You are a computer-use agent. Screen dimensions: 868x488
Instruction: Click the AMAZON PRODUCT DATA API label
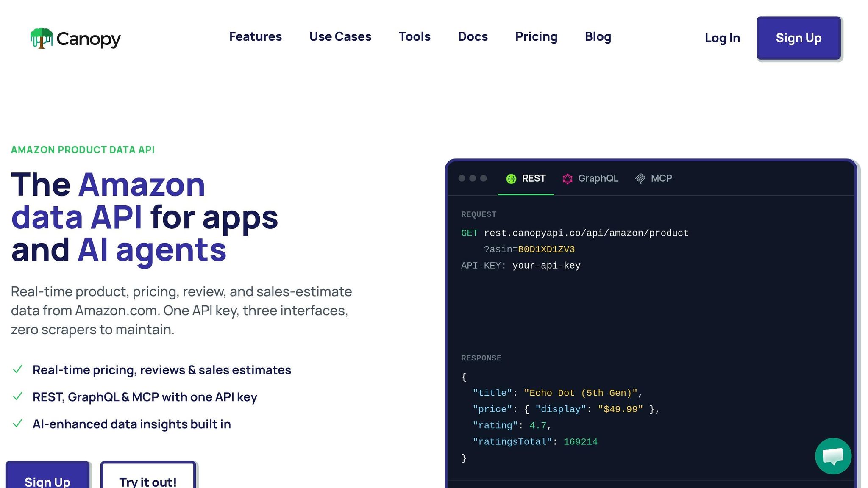pos(83,150)
